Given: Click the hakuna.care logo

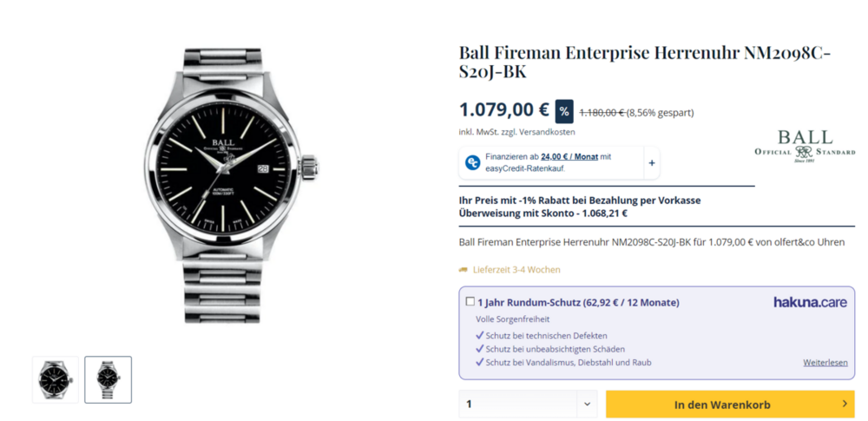Looking at the screenshot, I should [x=810, y=302].
